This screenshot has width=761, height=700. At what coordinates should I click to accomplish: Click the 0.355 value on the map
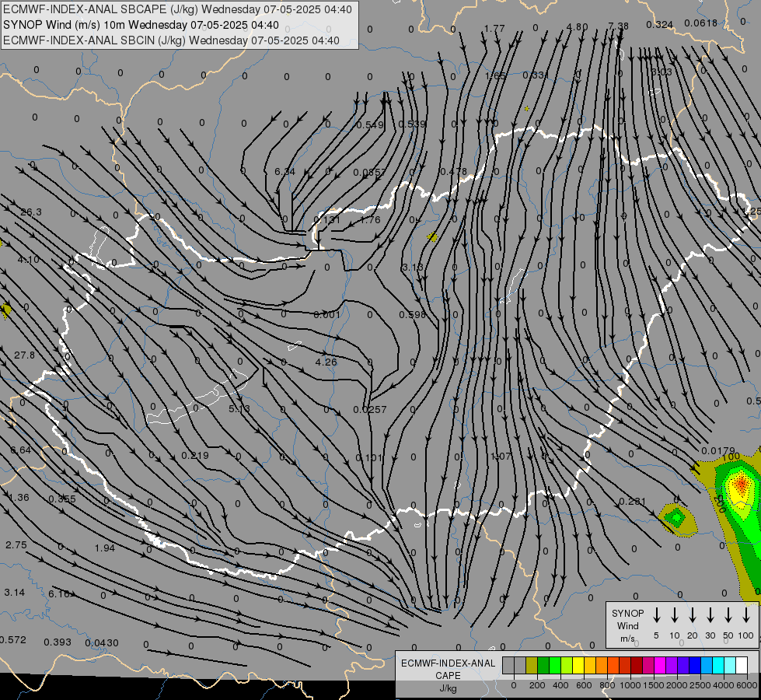(x=62, y=499)
